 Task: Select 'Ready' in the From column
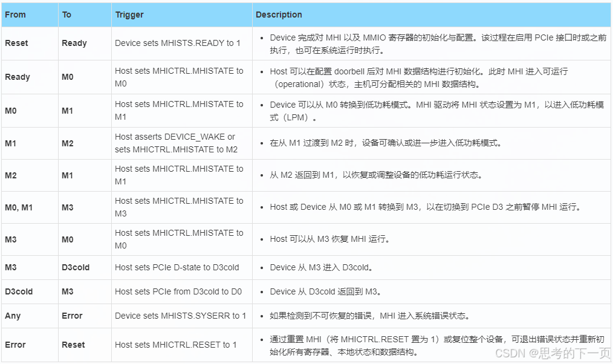(x=17, y=77)
